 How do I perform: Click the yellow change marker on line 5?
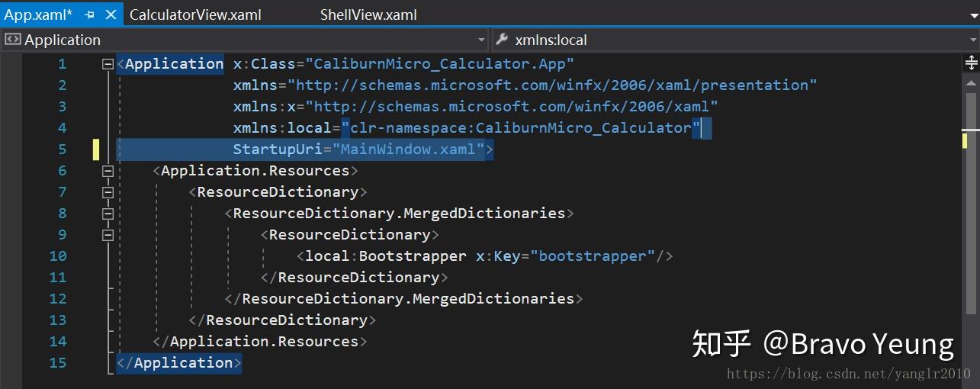click(96, 149)
